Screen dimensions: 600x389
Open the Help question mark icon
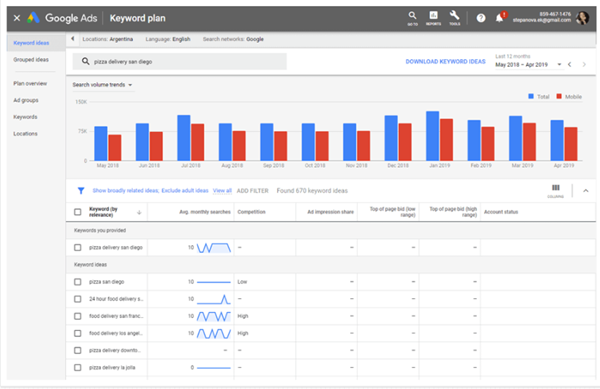tap(481, 18)
